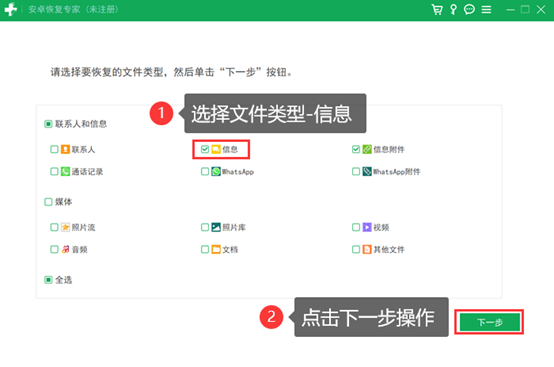Click the 其他文件 other files icon
The width and height of the screenshot is (554, 367).
coord(367,249)
